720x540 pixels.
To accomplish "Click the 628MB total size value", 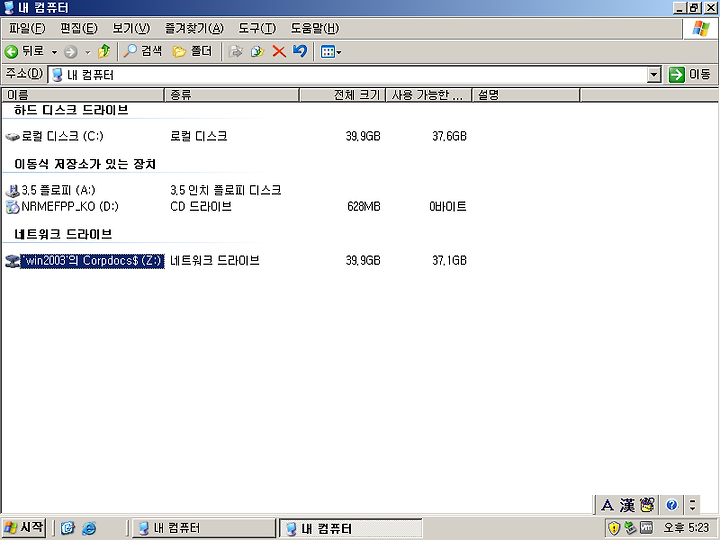I will (364, 207).
